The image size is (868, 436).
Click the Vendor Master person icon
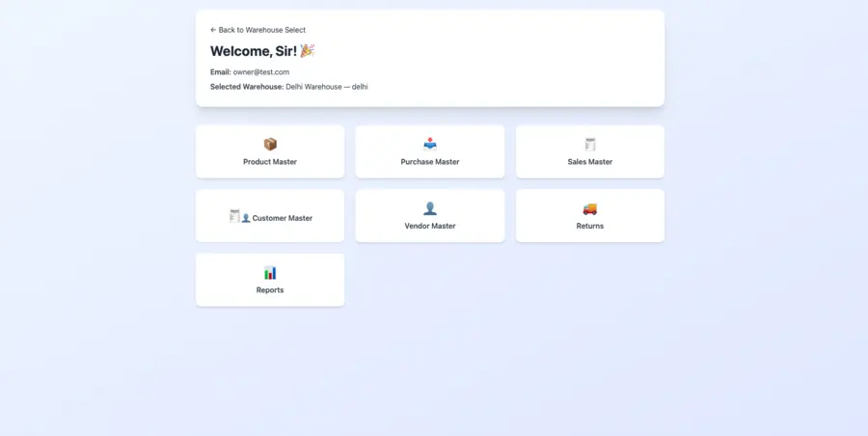tap(430, 208)
